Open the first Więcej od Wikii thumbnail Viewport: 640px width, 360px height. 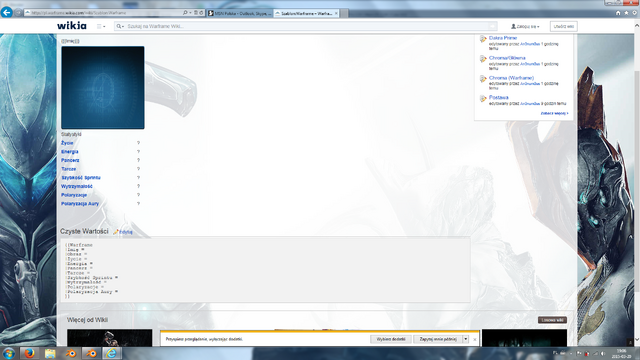109,338
